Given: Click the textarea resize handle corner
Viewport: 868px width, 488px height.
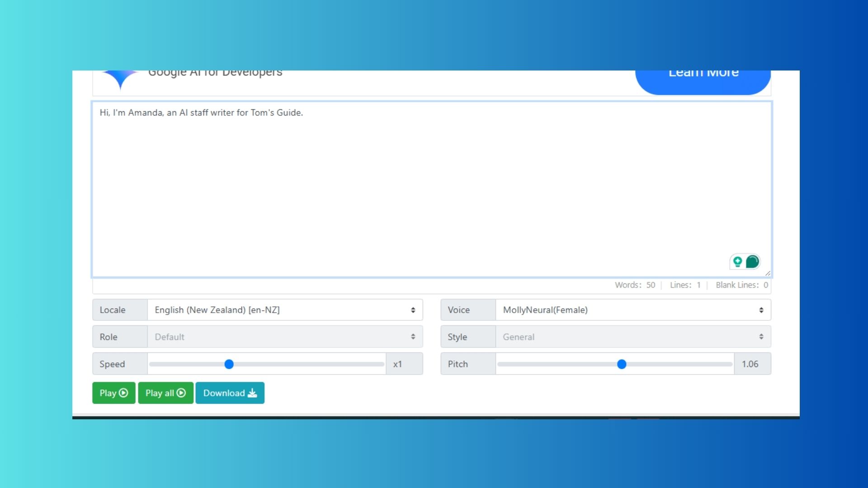Looking at the screenshot, I should pos(768,273).
